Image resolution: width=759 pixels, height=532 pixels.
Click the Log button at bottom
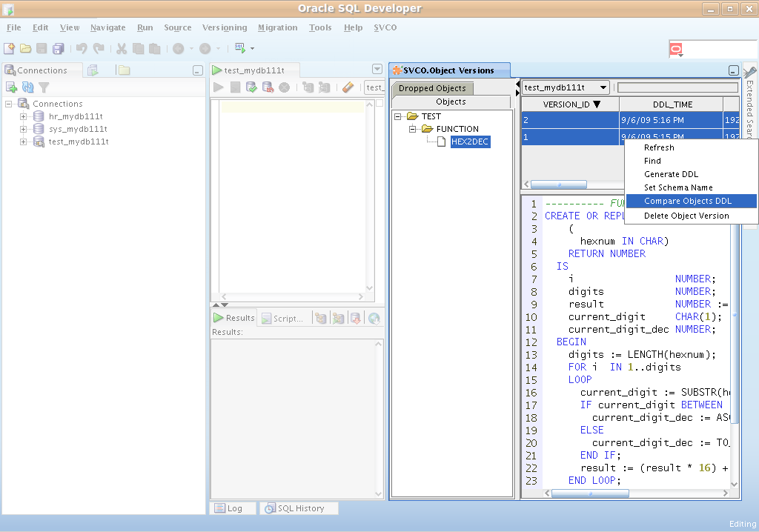tap(232, 508)
